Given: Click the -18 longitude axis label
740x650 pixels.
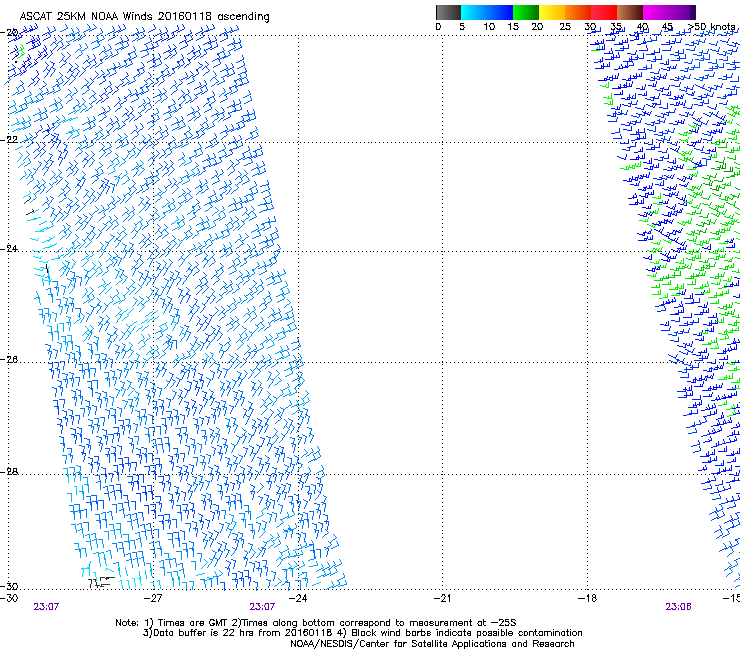Looking at the screenshot, I should tap(587, 599).
